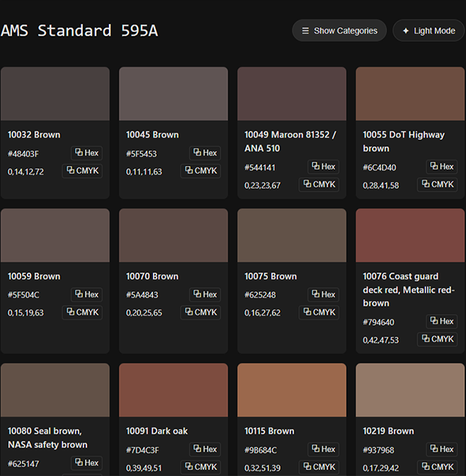Screen dimensions: 466x476
Task: Select the 10049 Maroon color swatch
Action: 292,93
